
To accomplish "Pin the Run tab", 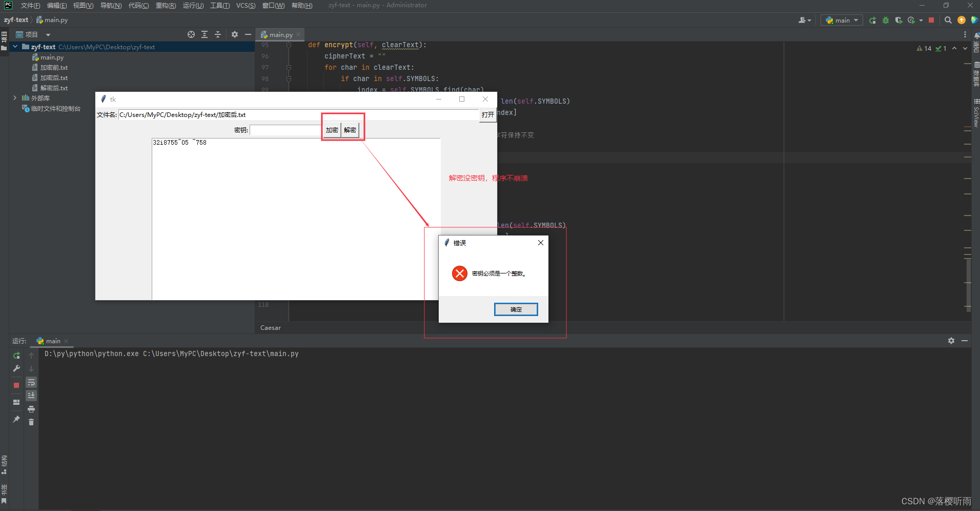I will coord(16,419).
